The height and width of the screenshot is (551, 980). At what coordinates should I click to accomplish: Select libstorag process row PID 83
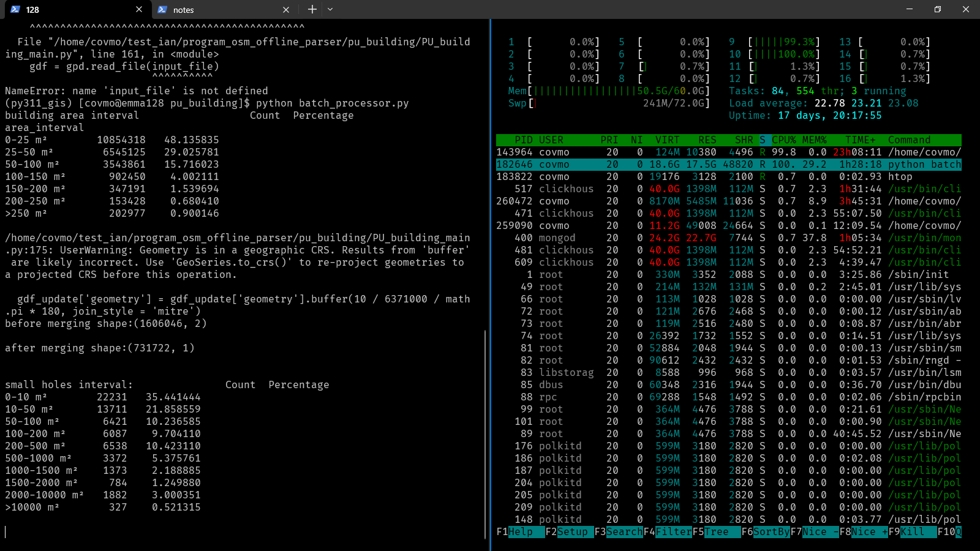729,373
